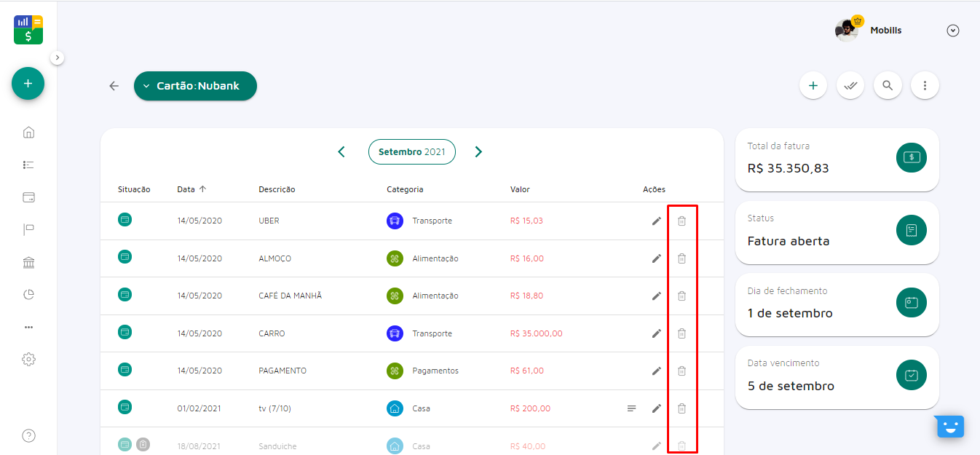Open the tv (7/10) notes icon

coord(632,408)
